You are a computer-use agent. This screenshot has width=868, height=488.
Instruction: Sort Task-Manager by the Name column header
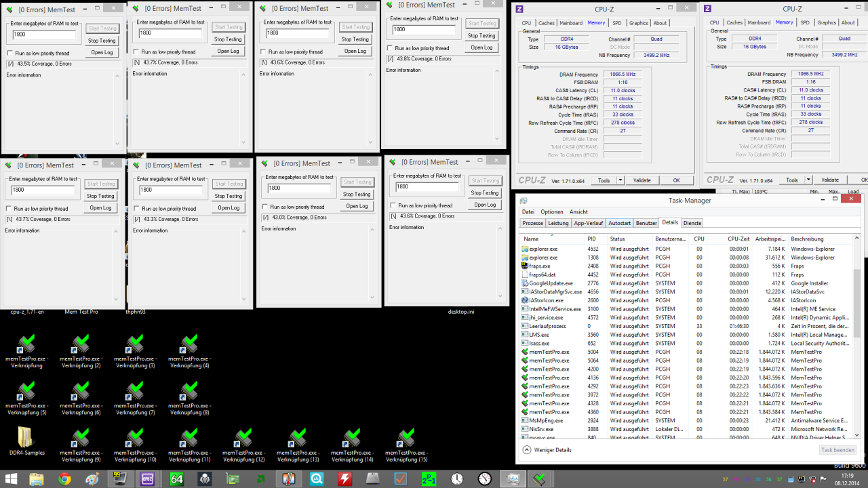tap(552, 239)
